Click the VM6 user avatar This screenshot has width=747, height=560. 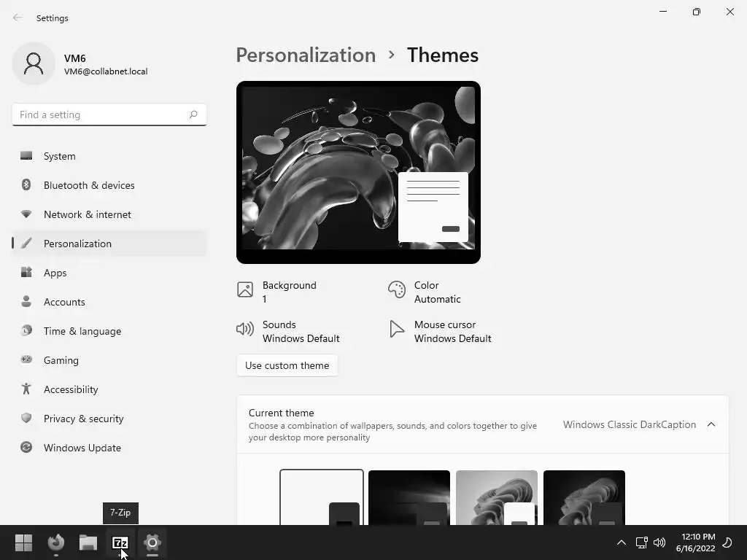tap(34, 63)
